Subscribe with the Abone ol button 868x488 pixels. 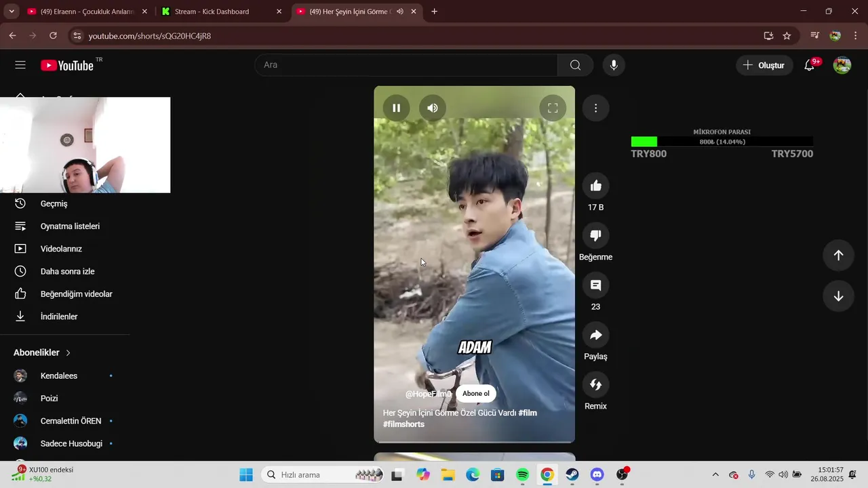coord(476,394)
